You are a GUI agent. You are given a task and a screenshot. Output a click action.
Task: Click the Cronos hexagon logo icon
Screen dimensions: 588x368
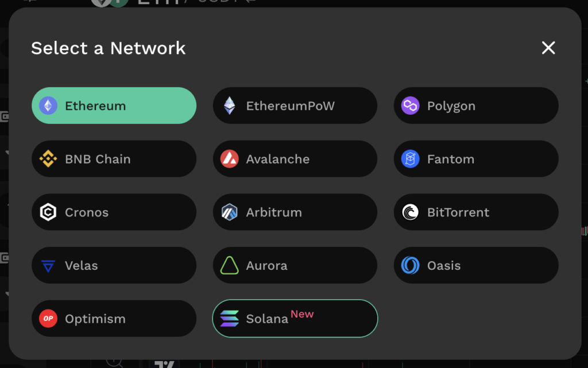pos(48,212)
